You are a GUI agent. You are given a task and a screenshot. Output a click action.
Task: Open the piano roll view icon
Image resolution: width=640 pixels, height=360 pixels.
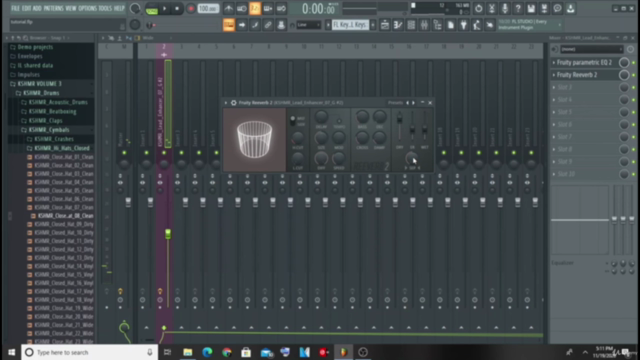click(398, 25)
